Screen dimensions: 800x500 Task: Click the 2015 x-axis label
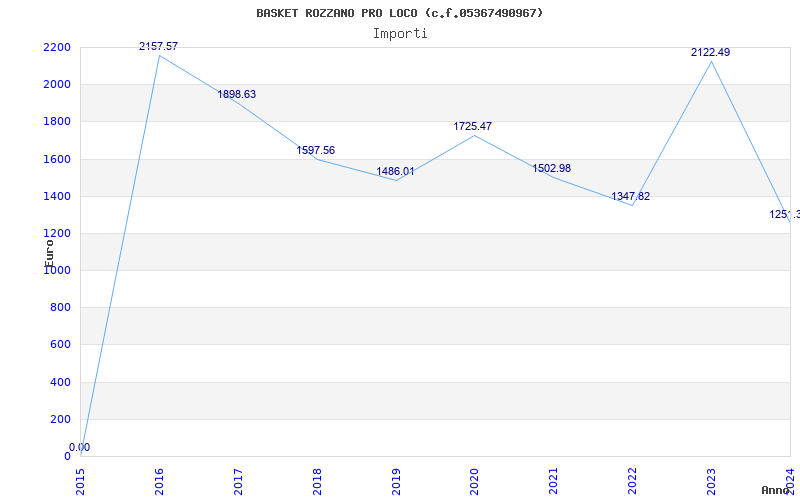point(81,481)
